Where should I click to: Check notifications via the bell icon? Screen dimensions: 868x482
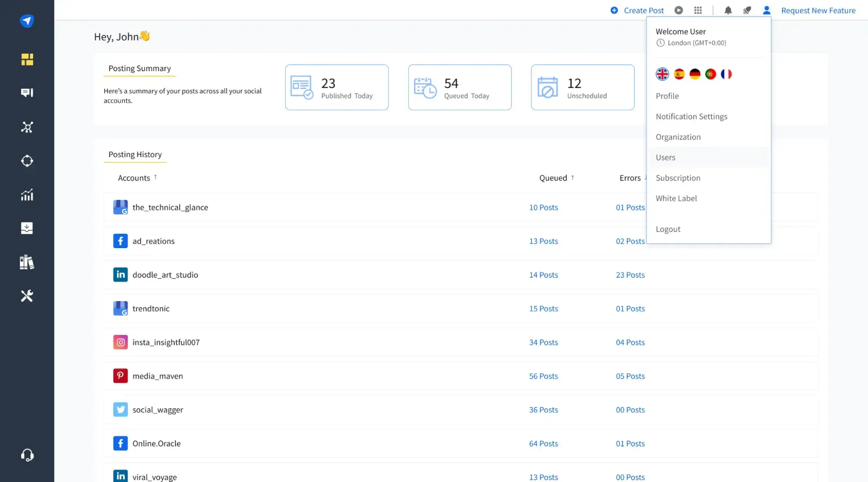coord(728,10)
